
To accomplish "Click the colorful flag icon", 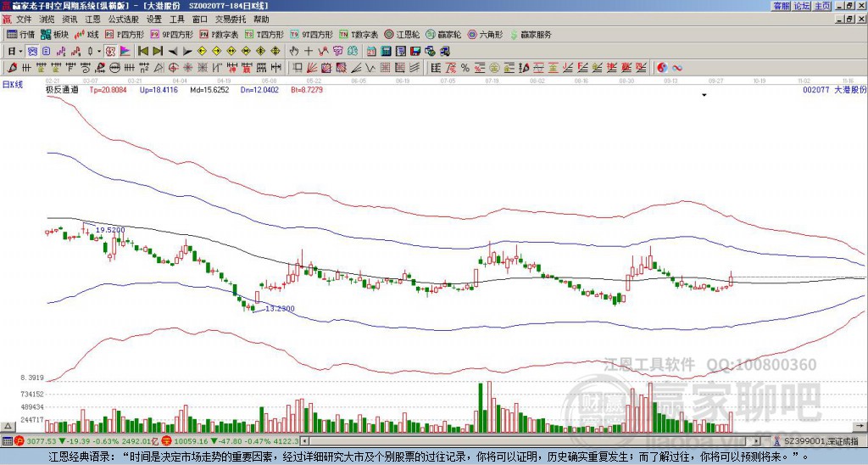I will point(125,52).
